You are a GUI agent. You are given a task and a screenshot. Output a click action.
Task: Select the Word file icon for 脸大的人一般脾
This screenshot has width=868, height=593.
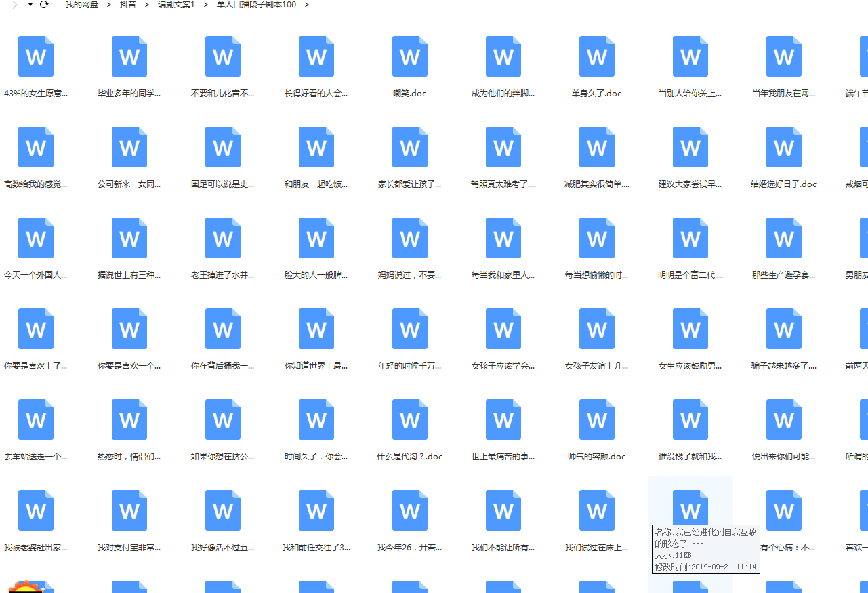[x=316, y=238]
